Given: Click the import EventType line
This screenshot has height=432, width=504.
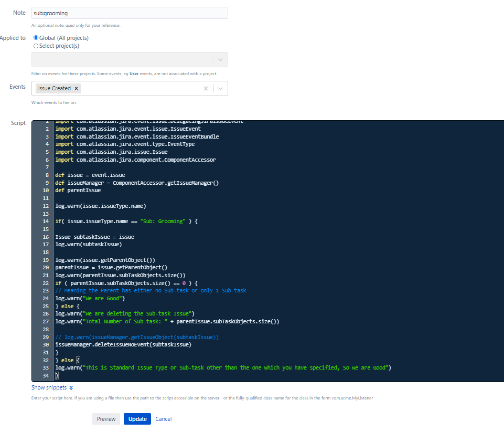Looking at the screenshot, I should (x=125, y=144).
